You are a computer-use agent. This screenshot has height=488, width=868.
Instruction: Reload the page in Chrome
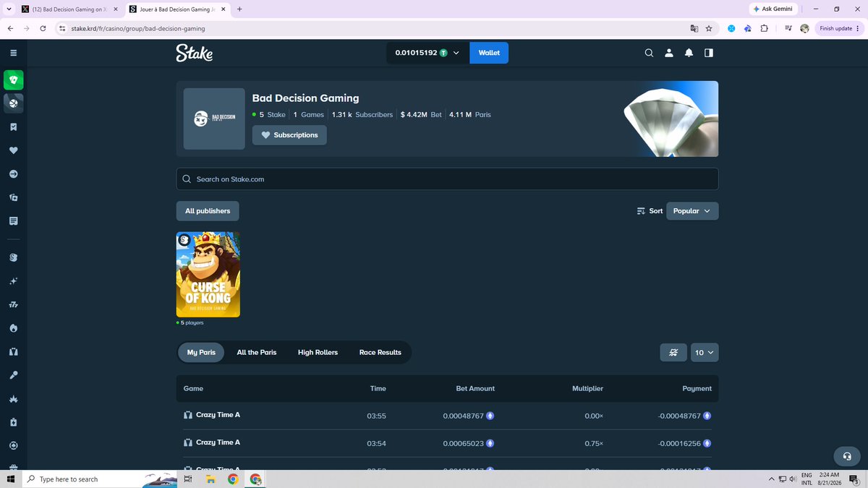[43, 28]
